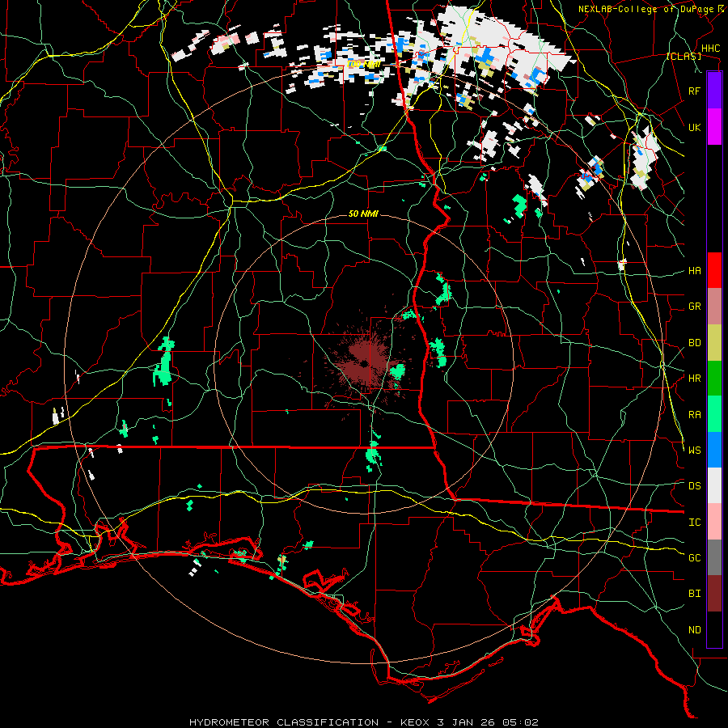Click the BI legend label
Viewport: 728px width, 728px height.
tap(694, 594)
